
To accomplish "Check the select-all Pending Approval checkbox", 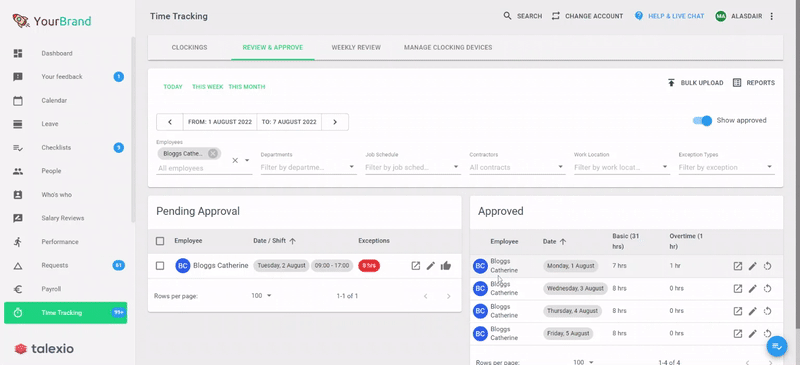I will (x=160, y=241).
